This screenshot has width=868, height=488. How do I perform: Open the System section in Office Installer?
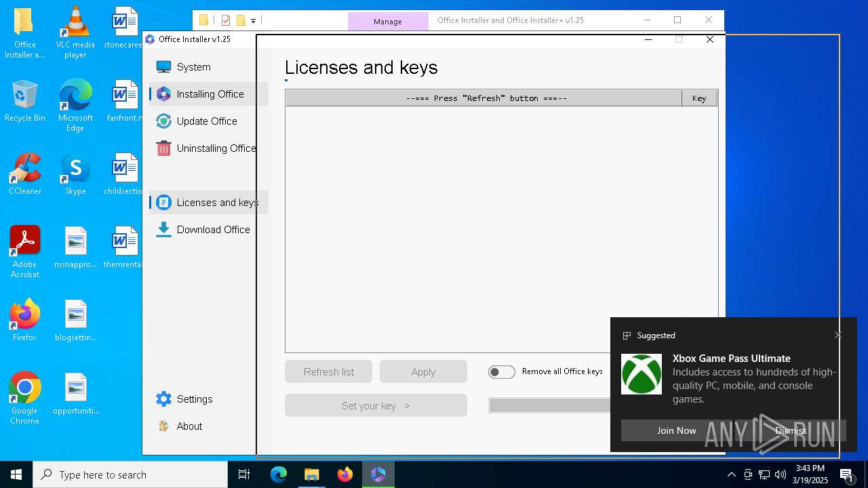[208, 67]
